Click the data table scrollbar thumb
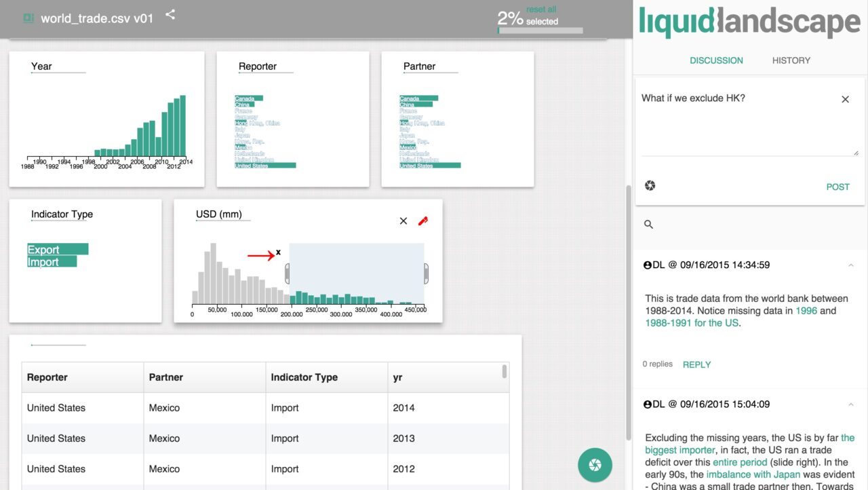The height and width of the screenshot is (490, 868). [505, 371]
